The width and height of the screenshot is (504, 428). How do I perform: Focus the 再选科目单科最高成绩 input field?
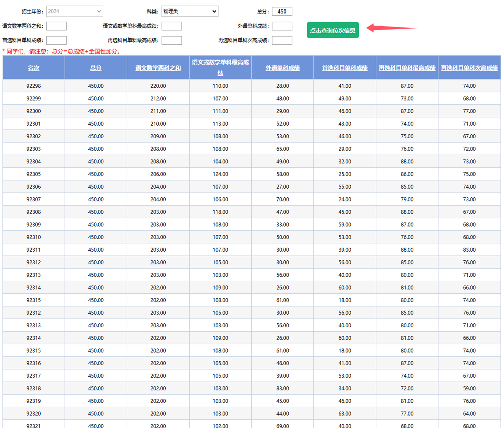click(x=171, y=40)
